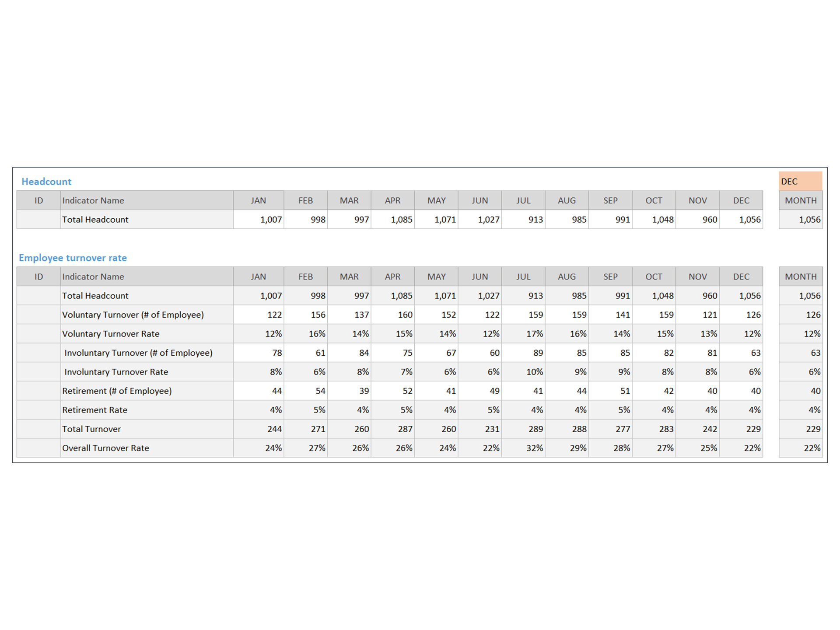Screen dimensions: 840x630
Task: Click ID header in Employee turnover table
Action: click(38, 276)
